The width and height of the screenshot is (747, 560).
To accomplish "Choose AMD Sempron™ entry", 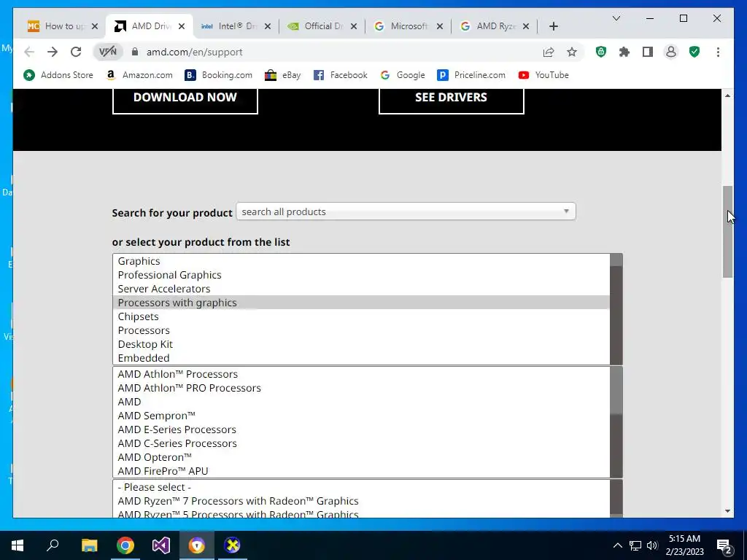I will [x=361, y=415].
